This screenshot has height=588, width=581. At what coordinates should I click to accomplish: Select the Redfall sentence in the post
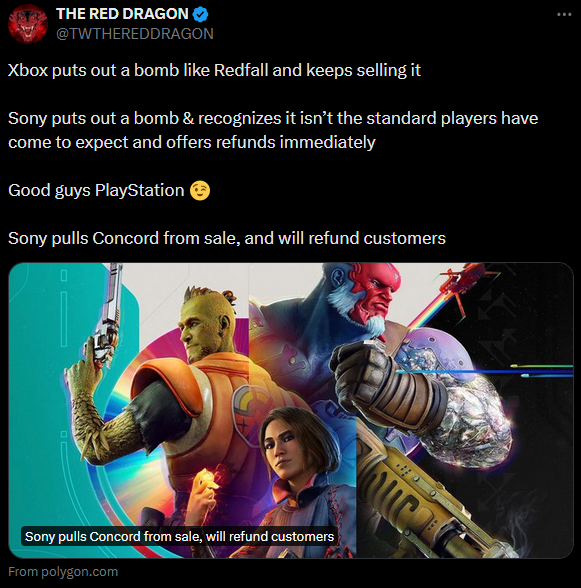point(214,70)
